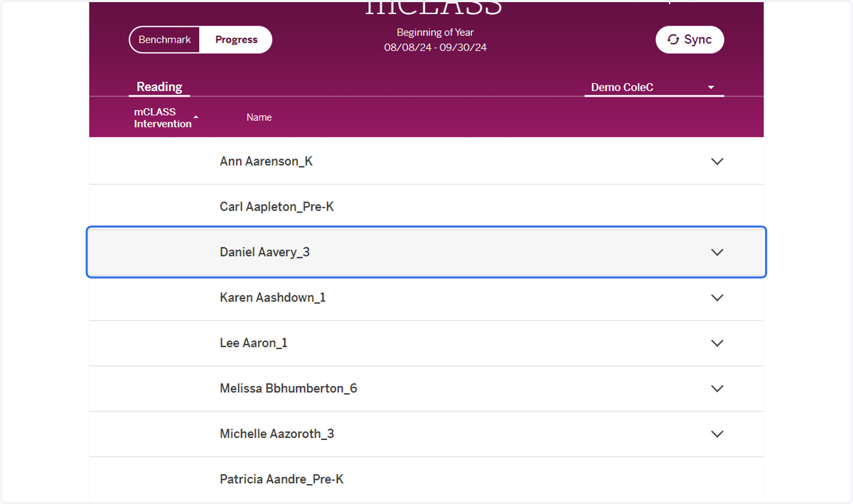Image resolution: width=853 pixels, height=504 pixels.
Task: Expand Ann Aarenson_K row chevron
Action: tap(717, 161)
